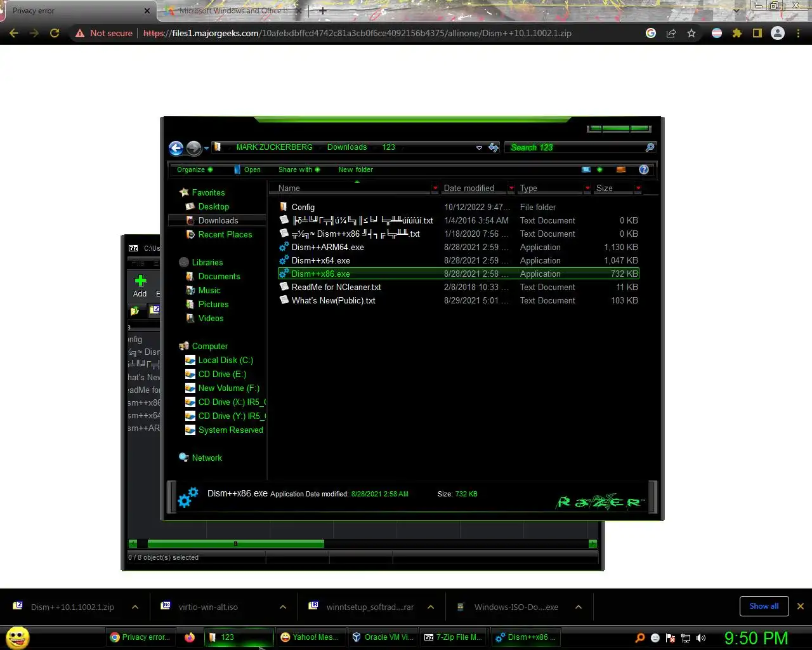Click Yahoo! Messenger taskbar button

tap(311, 637)
